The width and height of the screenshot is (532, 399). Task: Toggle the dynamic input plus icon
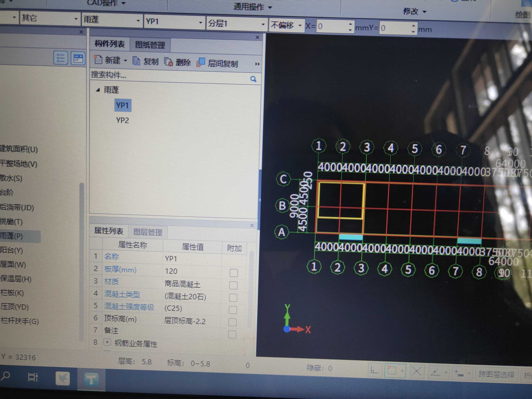(x=459, y=373)
